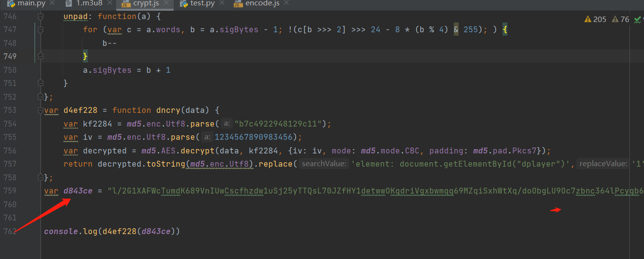The width and height of the screenshot is (644, 259).
Task: Click the 'return' keyword on line 757
Action: [x=78, y=164]
